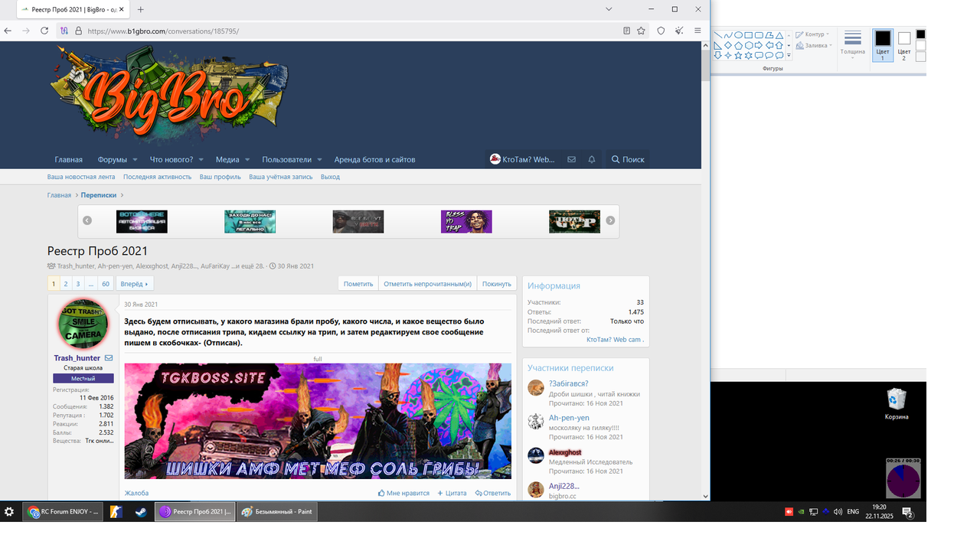Select the triangle shape in Paint
This screenshot has height=551, width=980.
click(779, 35)
